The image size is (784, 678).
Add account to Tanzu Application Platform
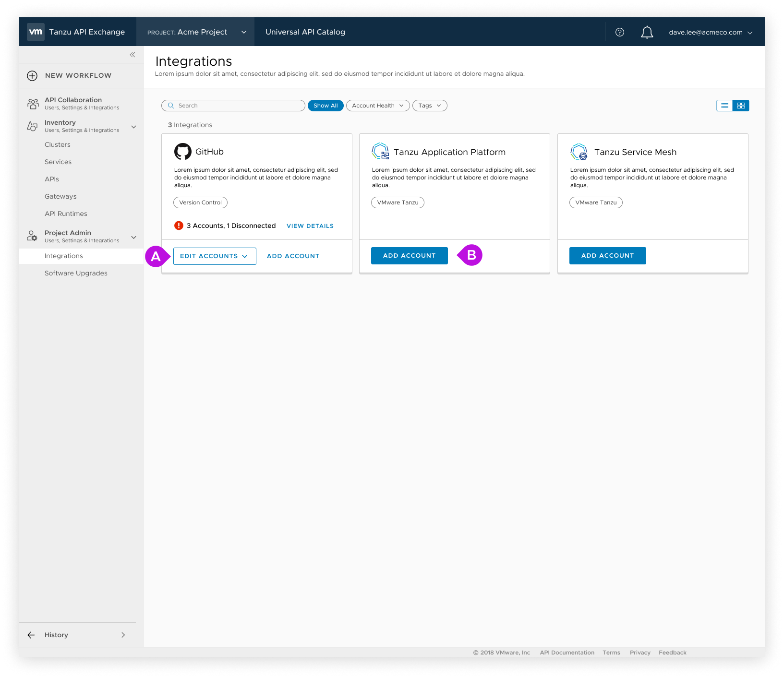(x=410, y=256)
